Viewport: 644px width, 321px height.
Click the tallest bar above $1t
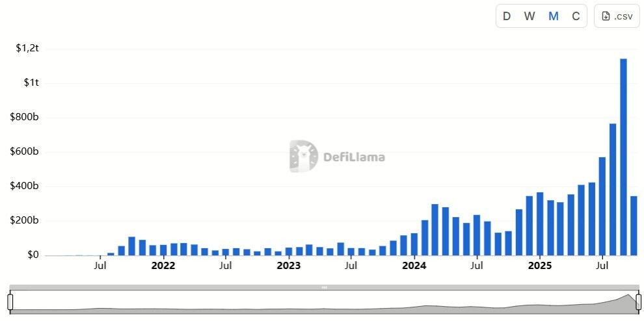tap(623, 156)
